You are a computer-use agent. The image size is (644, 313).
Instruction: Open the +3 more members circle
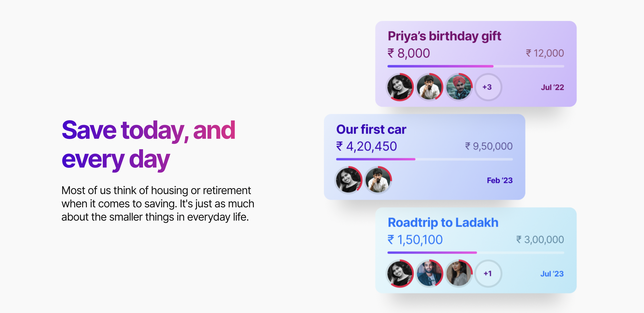pos(488,87)
